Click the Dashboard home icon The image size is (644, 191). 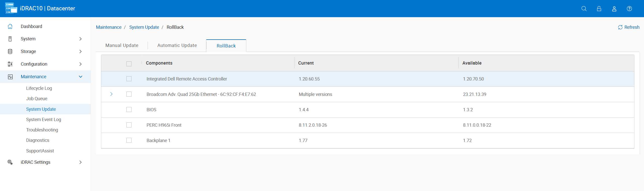click(10, 26)
